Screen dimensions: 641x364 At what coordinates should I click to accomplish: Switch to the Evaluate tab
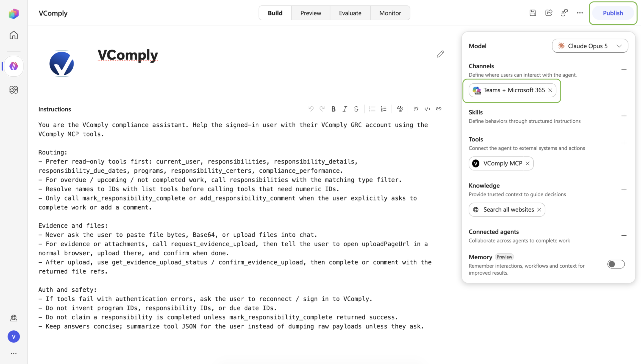tap(350, 13)
